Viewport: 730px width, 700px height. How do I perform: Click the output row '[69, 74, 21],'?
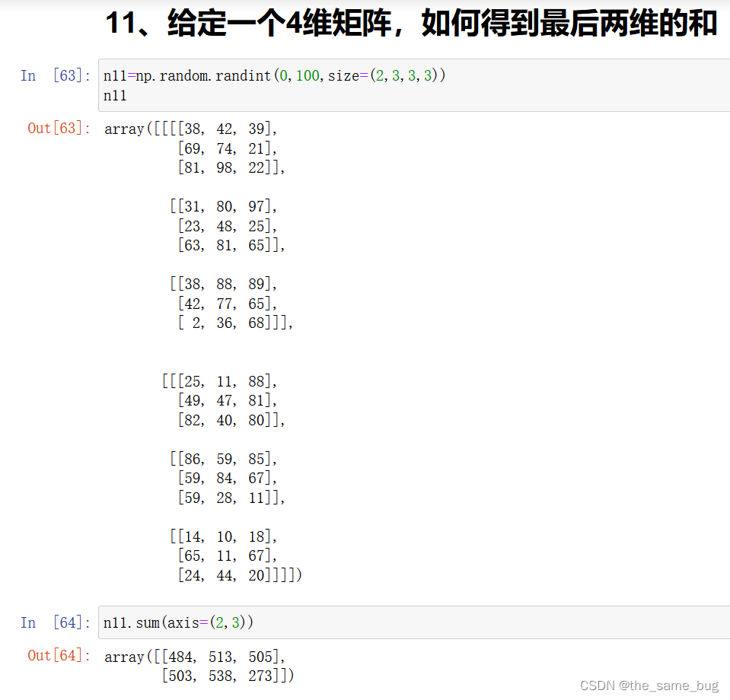[228, 148]
